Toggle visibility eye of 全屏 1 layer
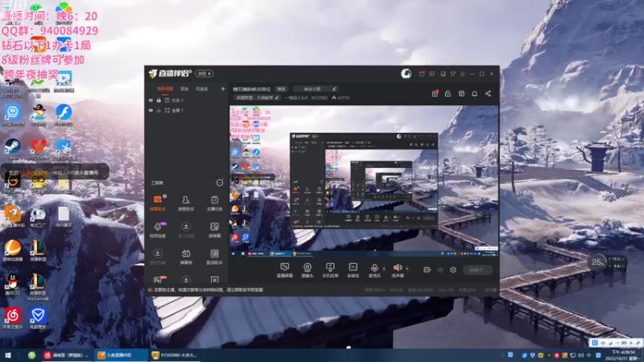Image resolution: width=644 pixels, height=362 pixels. point(151,110)
